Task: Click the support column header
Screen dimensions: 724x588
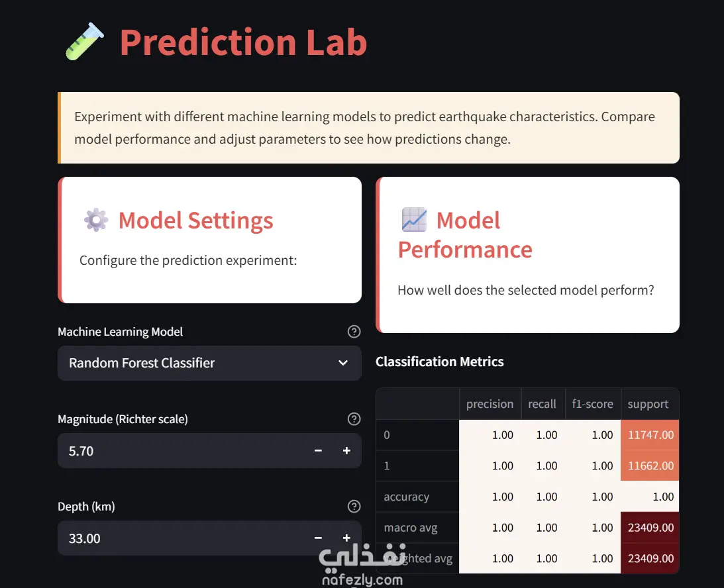Action: (648, 404)
